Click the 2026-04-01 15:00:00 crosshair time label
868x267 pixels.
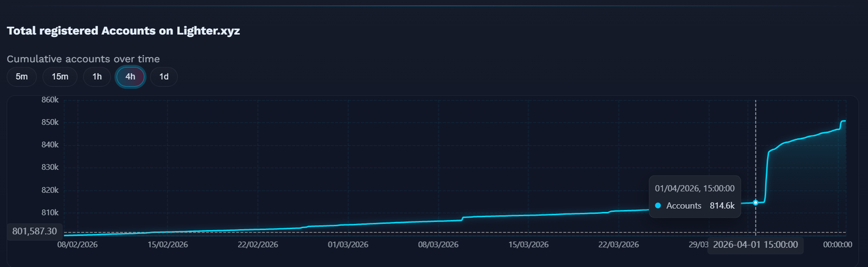click(x=755, y=245)
